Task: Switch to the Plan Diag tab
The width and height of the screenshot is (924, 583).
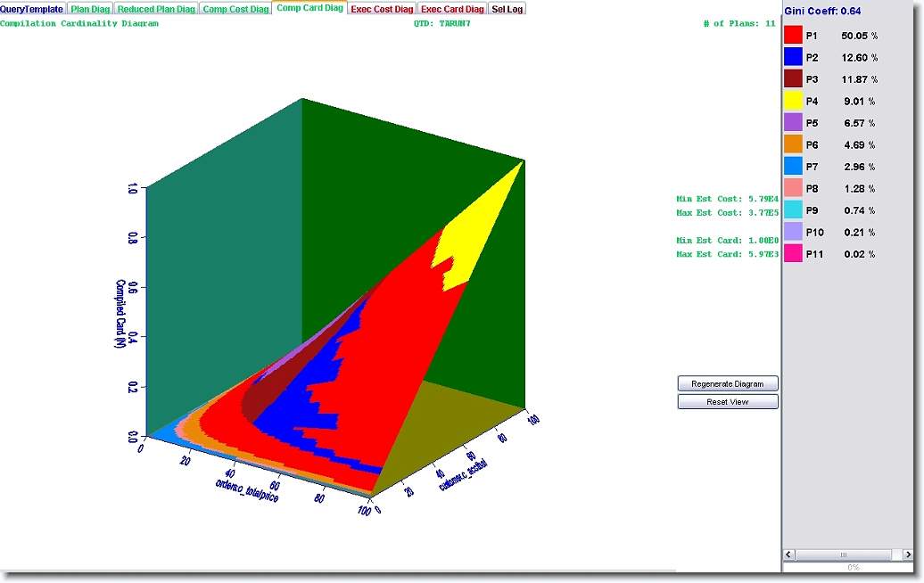Action: 90,9
